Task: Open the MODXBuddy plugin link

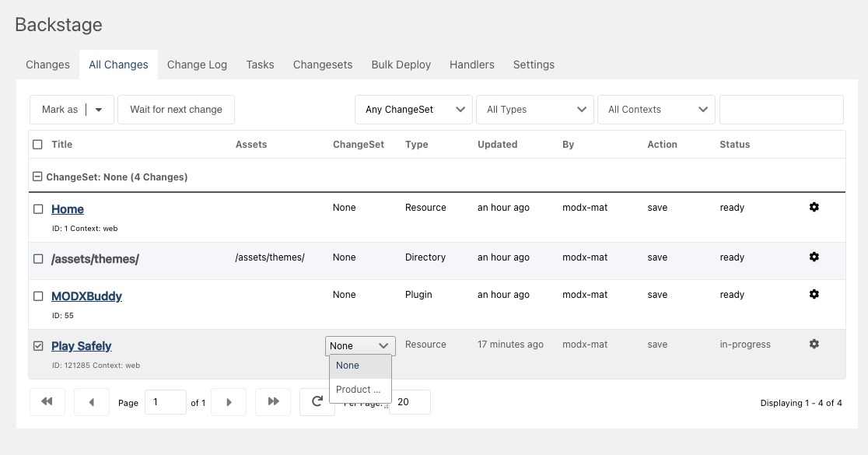Action: point(86,296)
